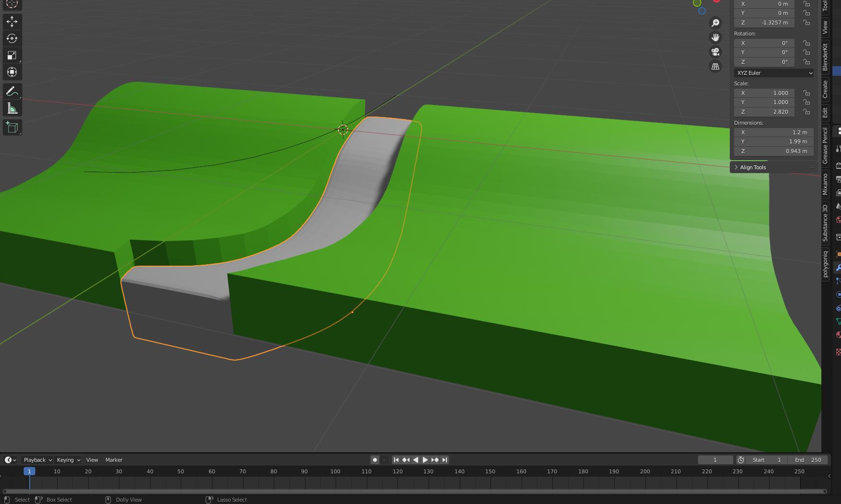Select the Rotate tool in toolbar
Viewport: 841px width, 504px height.
point(12,38)
